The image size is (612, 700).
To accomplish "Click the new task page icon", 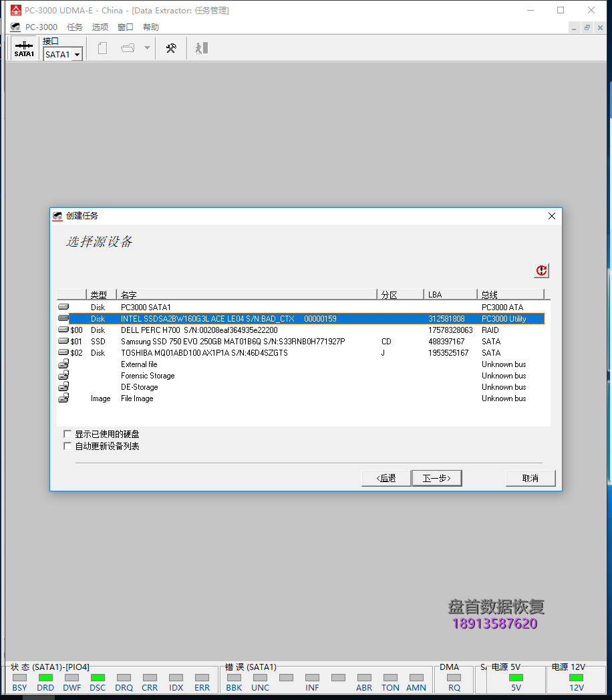I will coord(102,47).
